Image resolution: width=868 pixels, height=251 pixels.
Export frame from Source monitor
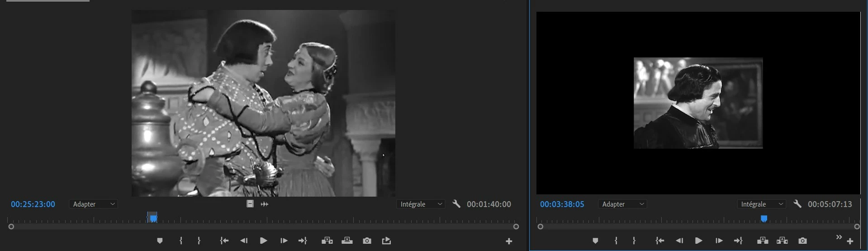367,241
